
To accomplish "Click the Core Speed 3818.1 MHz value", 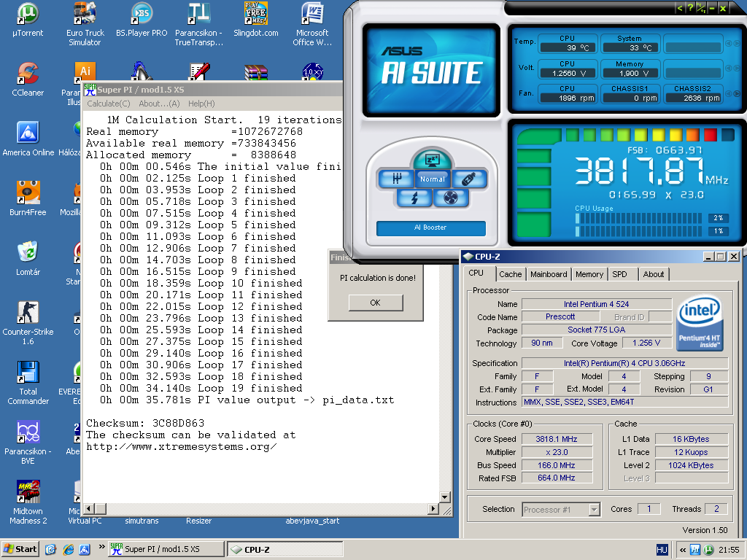I will pos(557,439).
